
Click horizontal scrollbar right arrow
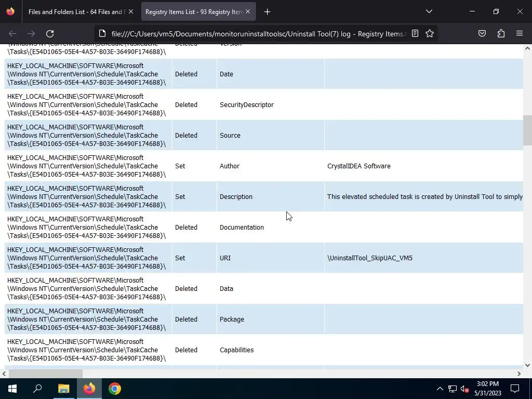point(519,374)
